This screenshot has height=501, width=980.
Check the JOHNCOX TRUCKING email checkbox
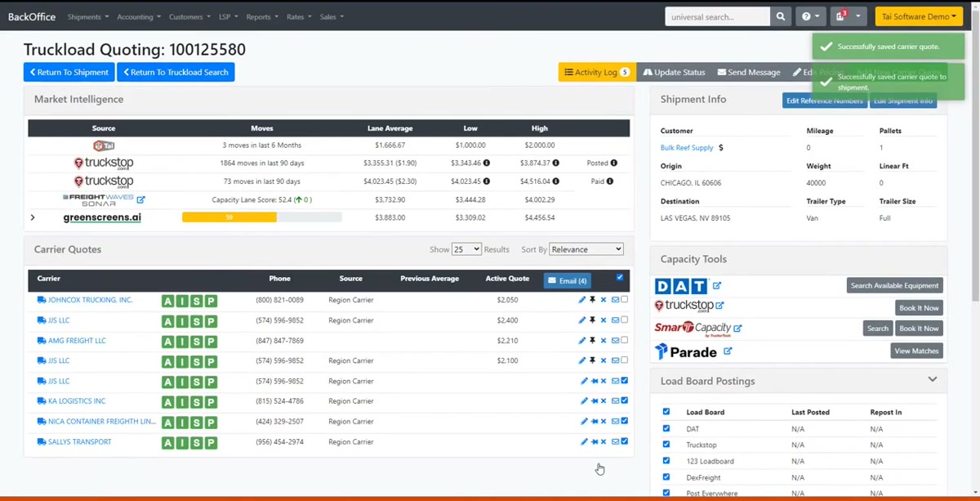(625, 300)
